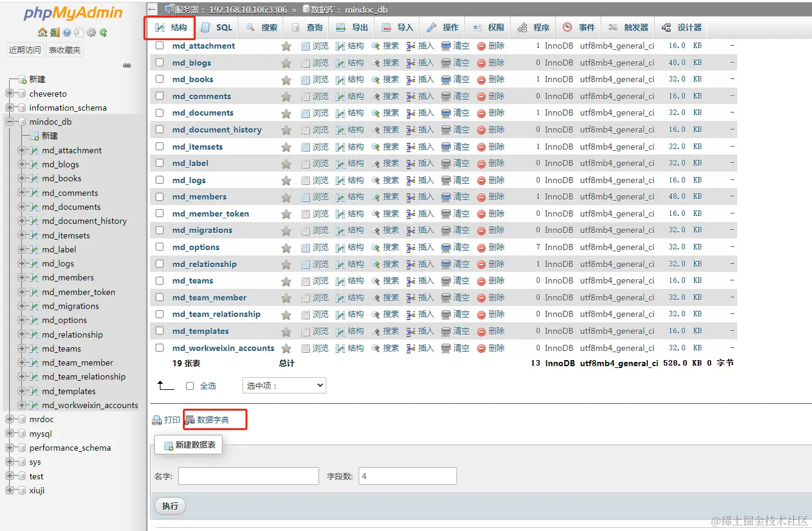The height and width of the screenshot is (531, 812).
Task: Click the Structure icon for md_comments
Action: click(x=341, y=96)
